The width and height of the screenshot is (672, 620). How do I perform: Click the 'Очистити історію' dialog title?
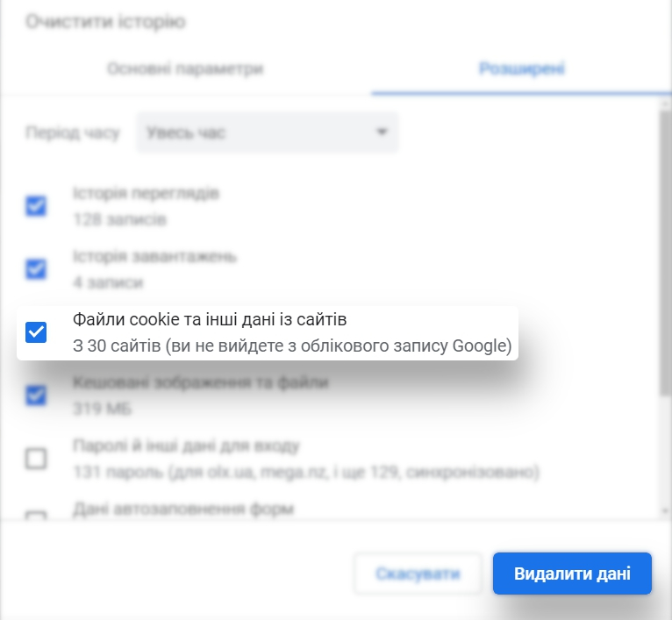coord(105,22)
